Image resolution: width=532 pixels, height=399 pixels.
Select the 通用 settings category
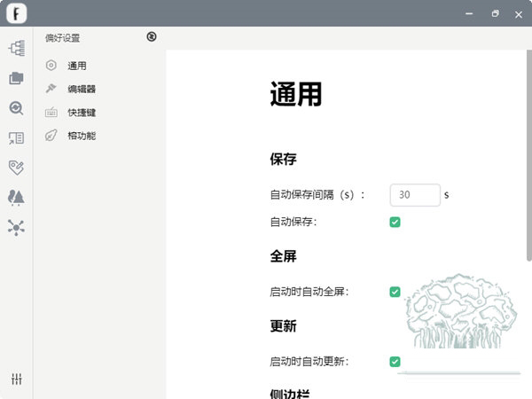point(77,66)
